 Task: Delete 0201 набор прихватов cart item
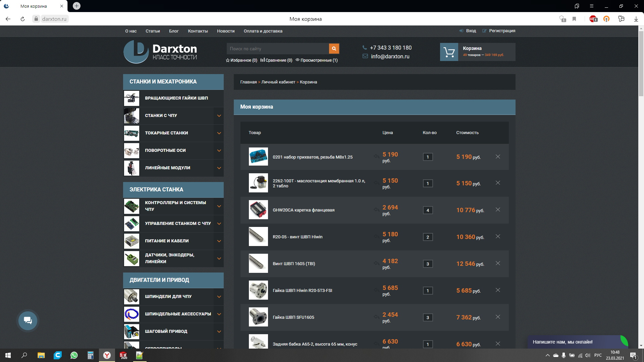(x=498, y=157)
